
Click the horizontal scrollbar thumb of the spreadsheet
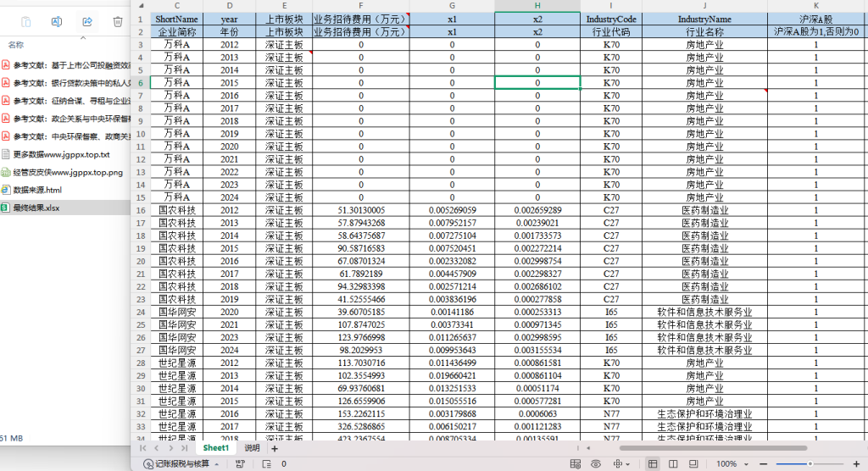click(712, 448)
